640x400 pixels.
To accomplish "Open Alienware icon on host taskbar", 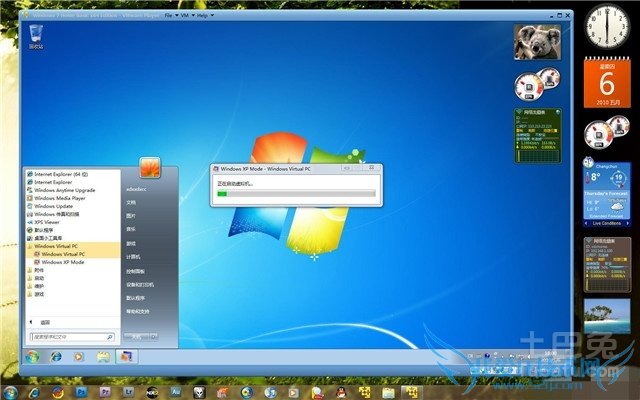I will coord(199,393).
